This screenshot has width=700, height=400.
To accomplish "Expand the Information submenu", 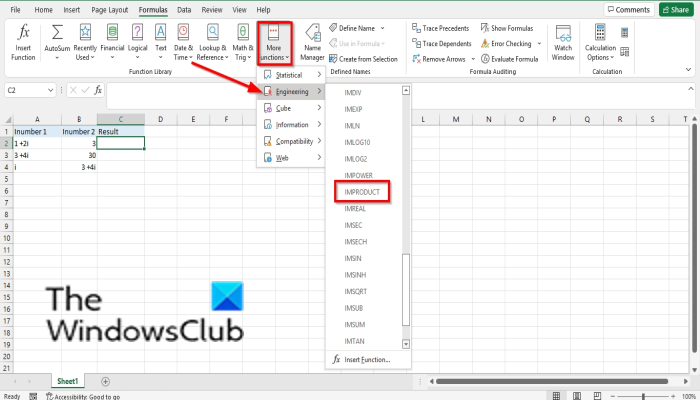I will pos(291,125).
